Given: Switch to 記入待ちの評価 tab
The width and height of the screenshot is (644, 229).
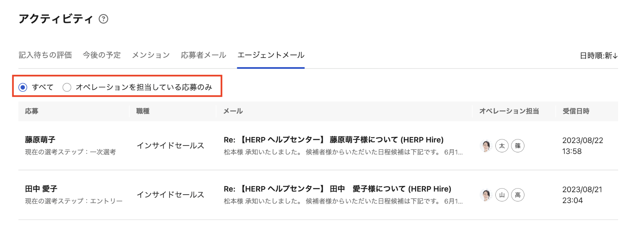Looking at the screenshot, I should pyautogui.click(x=45, y=55).
